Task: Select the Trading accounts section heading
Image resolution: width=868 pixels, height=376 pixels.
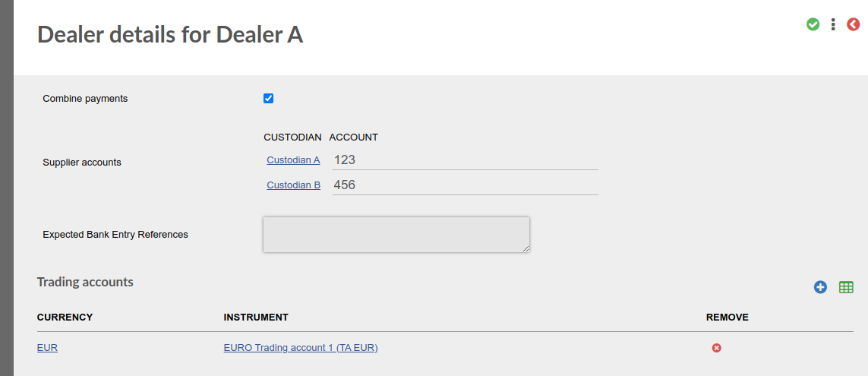Action: tap(85, 282)
